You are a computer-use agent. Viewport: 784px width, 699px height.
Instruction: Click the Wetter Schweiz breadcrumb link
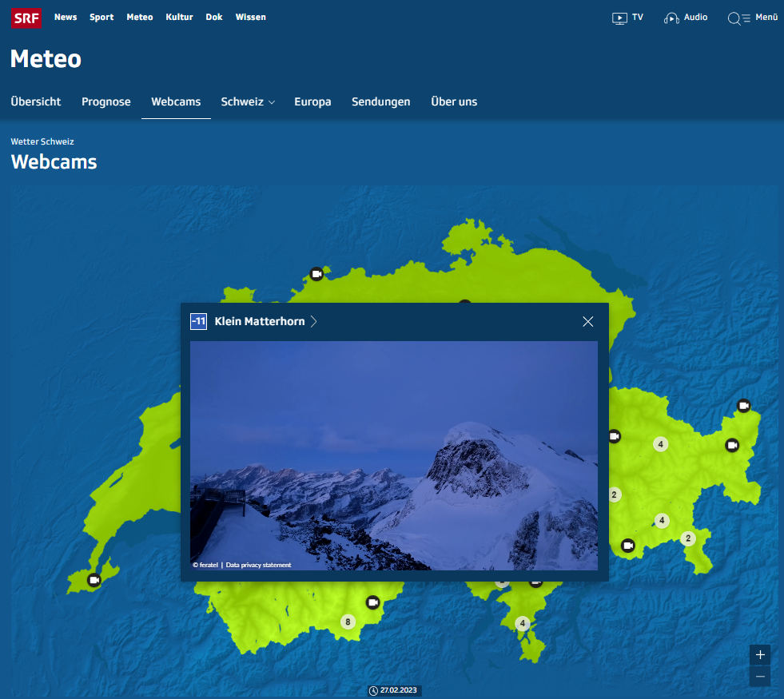pyautogui.click(x=42, y=141)
